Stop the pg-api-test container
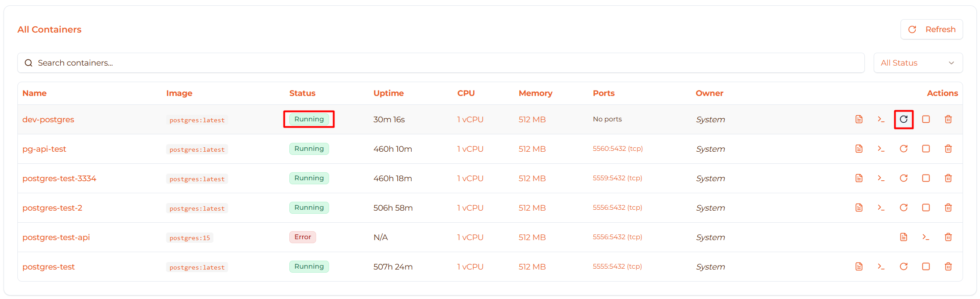 [x=926, y=149]
